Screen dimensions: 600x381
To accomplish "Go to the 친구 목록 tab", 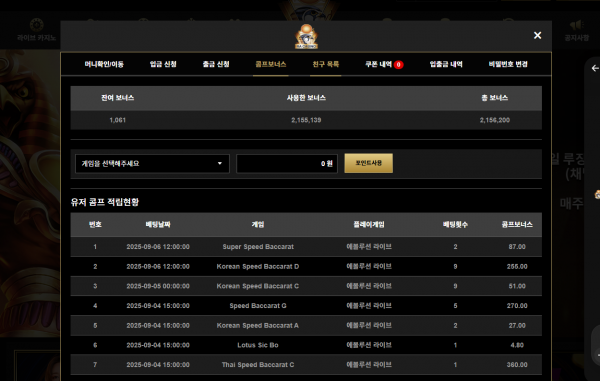I will (x=326, y=64).
